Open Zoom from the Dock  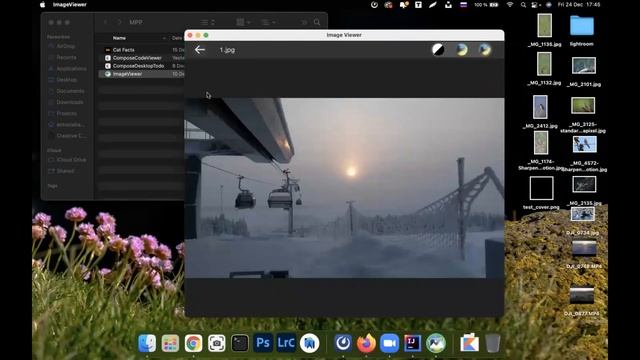(389, 343)
